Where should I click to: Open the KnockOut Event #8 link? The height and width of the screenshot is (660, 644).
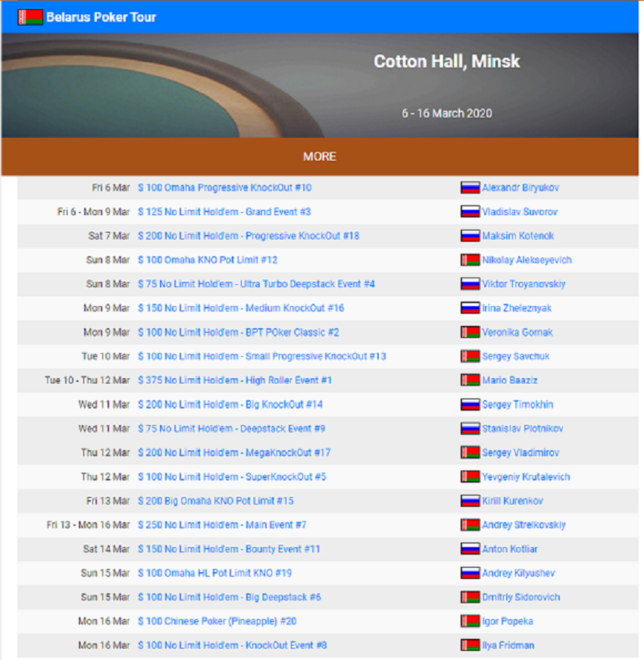[x=233, y=646]
